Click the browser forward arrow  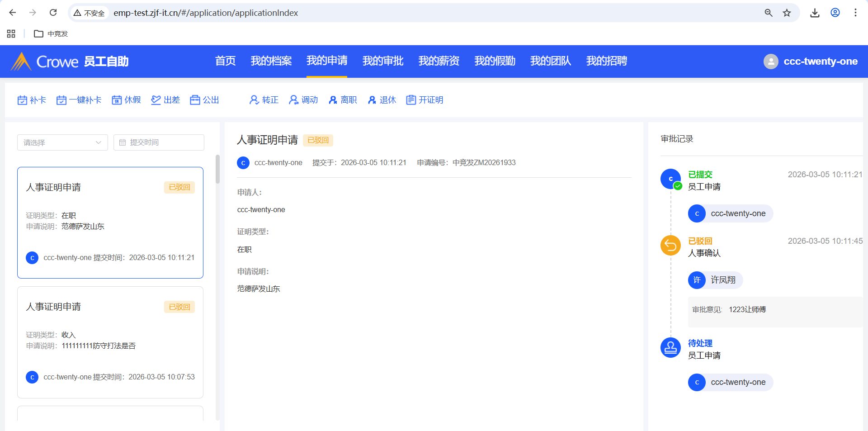(33, 13)
